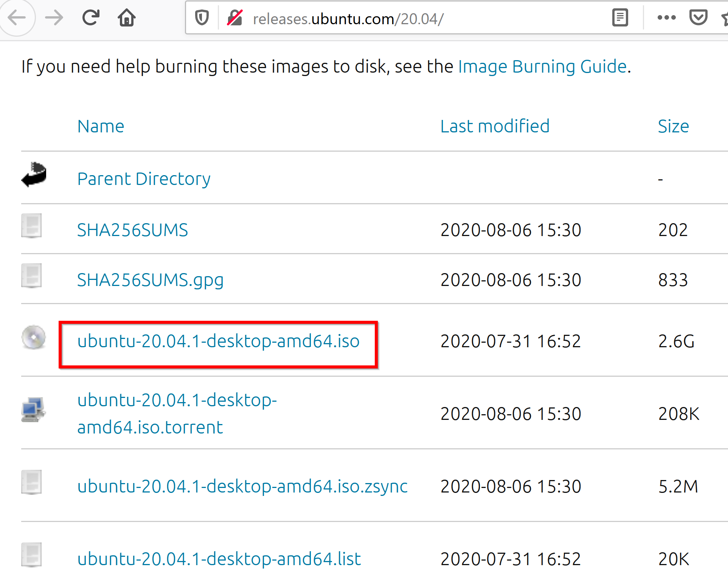Select the 5.2M zsync size value
The height and width of the screenshot is (578, 728).
(x=678, y=486)
